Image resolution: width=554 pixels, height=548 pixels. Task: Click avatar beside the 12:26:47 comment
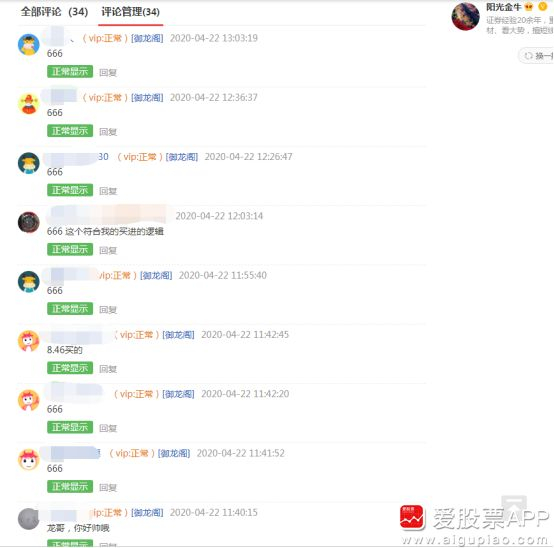[29, 163]
